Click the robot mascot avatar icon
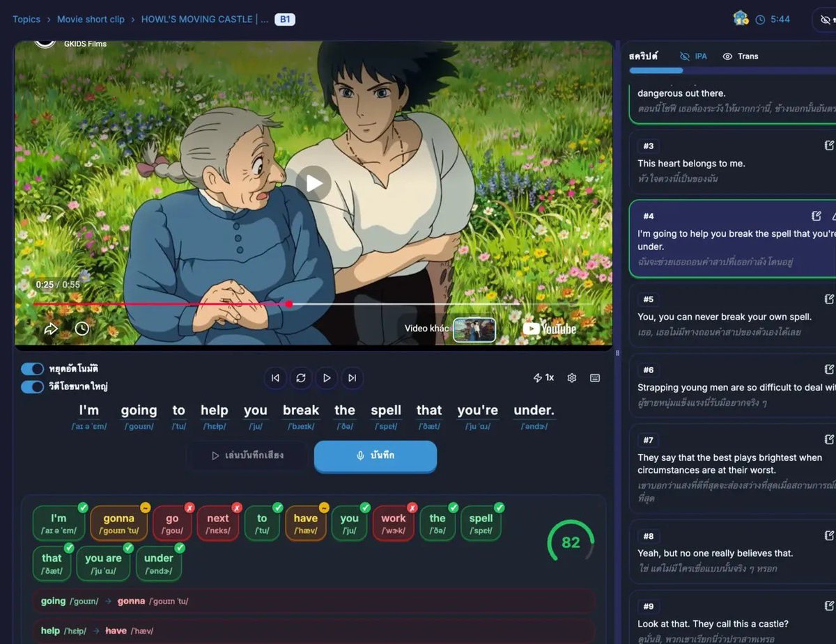Viewport: 836px width, 644px height. (741, 19)
